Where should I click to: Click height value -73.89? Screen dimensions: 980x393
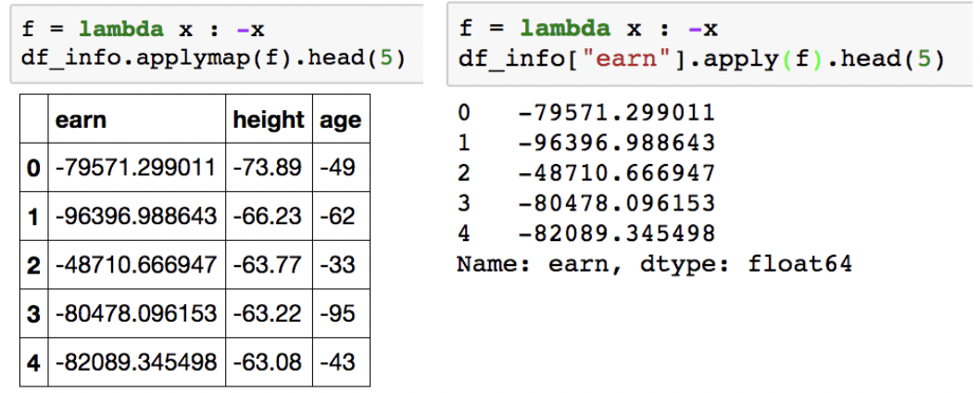click(269, 168)
